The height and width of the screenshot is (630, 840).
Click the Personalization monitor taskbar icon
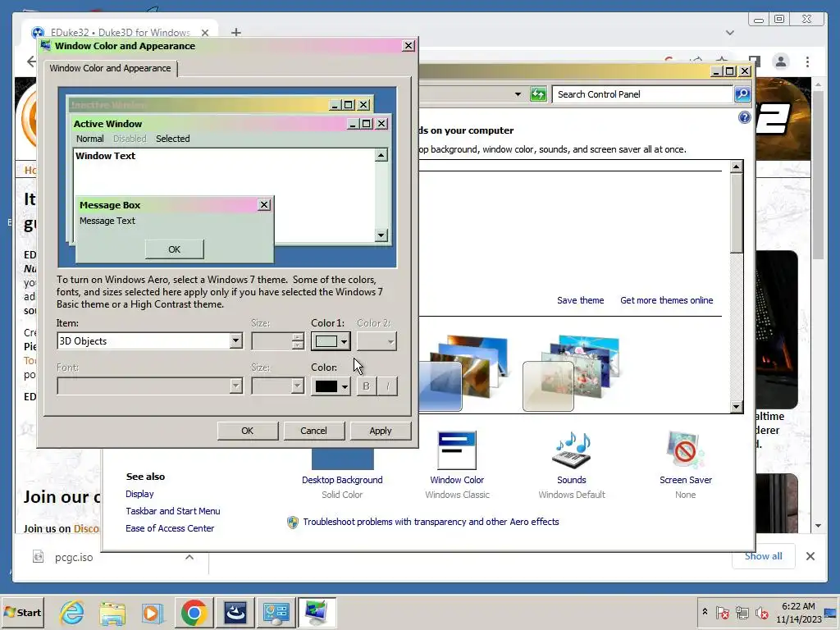(317, 612)
